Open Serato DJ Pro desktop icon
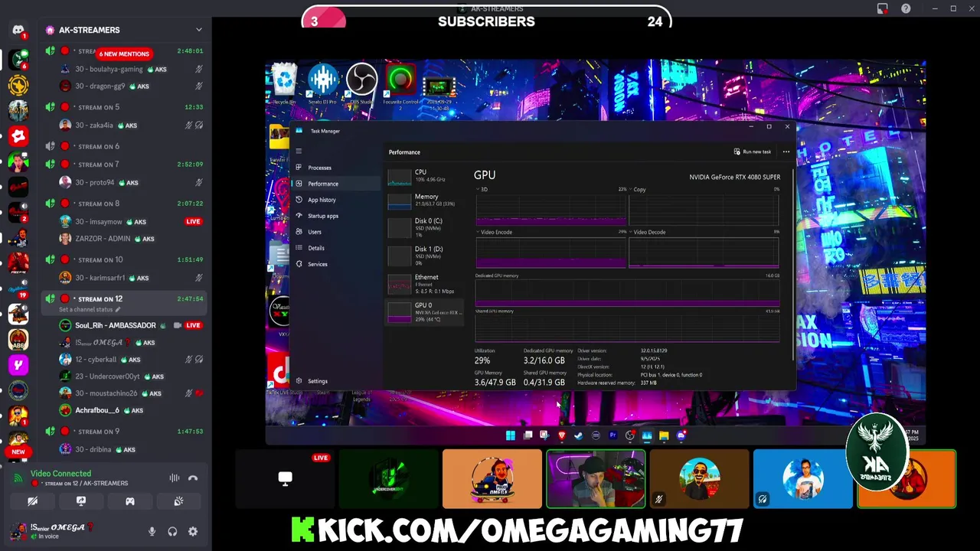 (322, 83)
